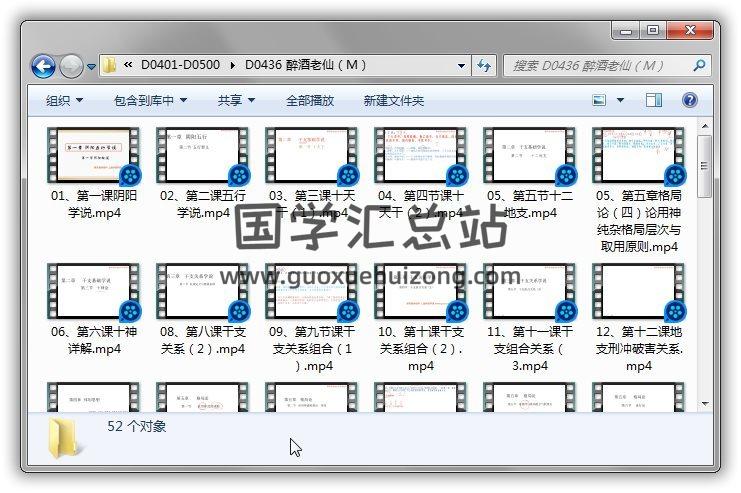
Task: Click file name 09、第九节课干支关系组合
Action: (x=312, y=348)
